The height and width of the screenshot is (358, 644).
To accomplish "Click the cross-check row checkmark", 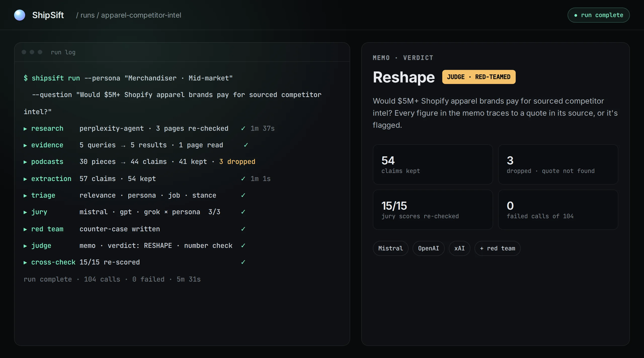I will pyautogui.click(x=243, y=262).
